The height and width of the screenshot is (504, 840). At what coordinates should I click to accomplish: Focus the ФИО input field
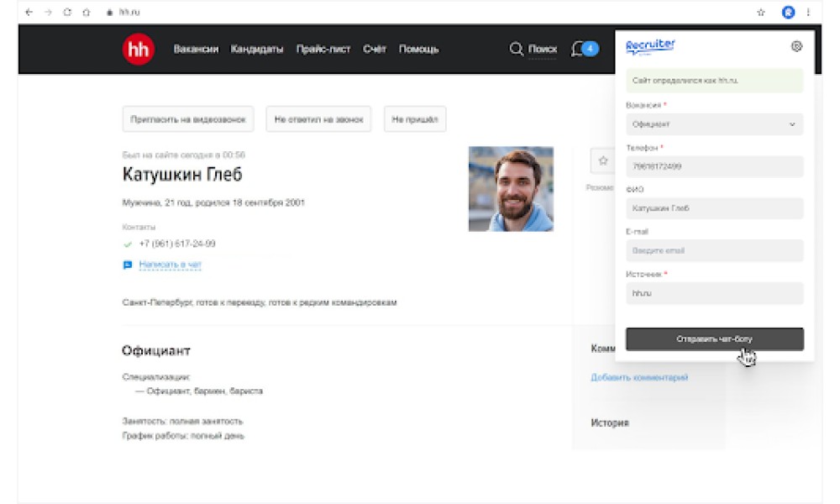[715, 208]
